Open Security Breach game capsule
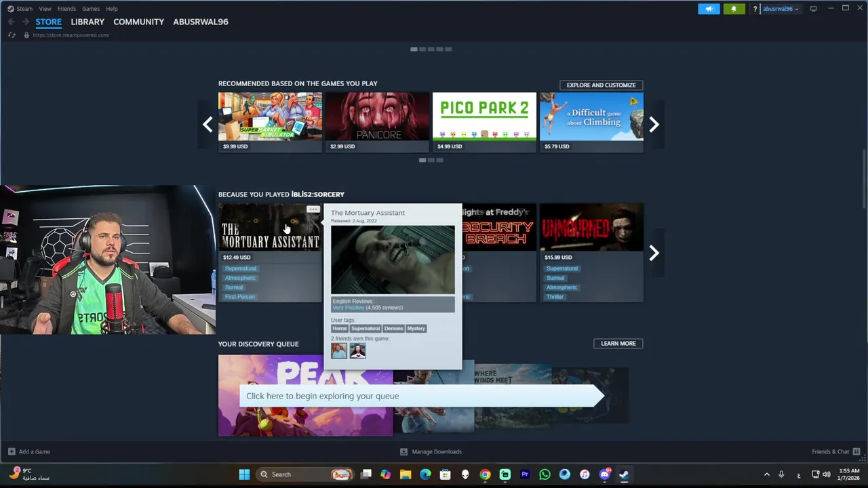 499,228
